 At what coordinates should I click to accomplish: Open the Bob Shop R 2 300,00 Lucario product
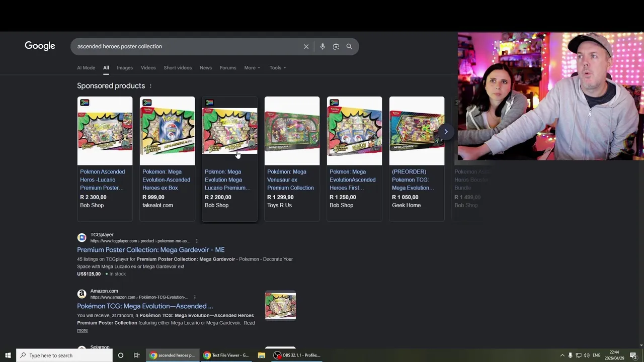pos(105,159)
